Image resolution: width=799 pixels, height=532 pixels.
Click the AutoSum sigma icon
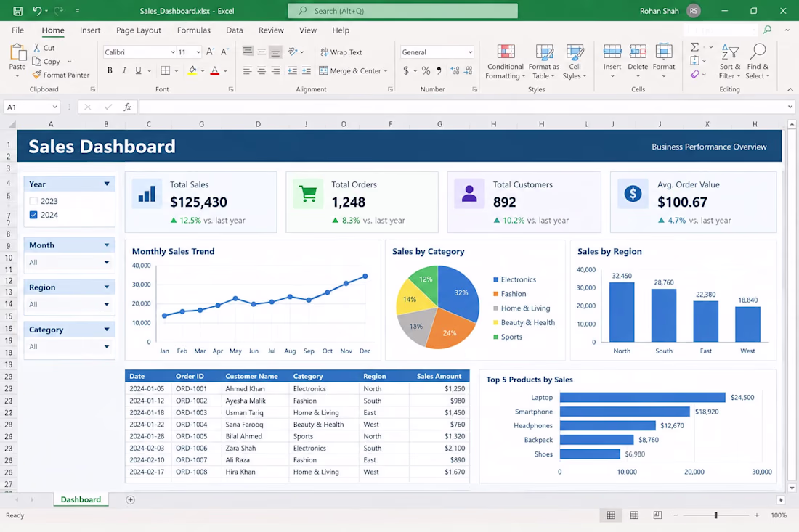[695, 47]
